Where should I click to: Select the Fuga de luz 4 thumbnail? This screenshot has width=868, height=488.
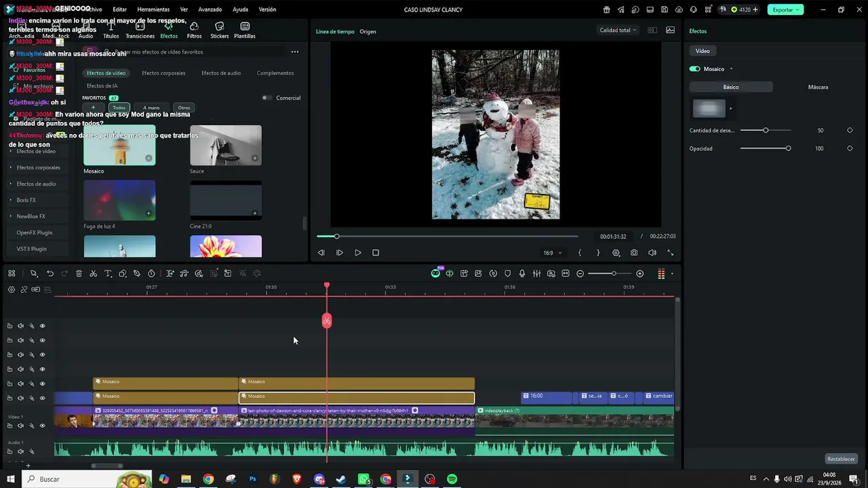[119, 200]
